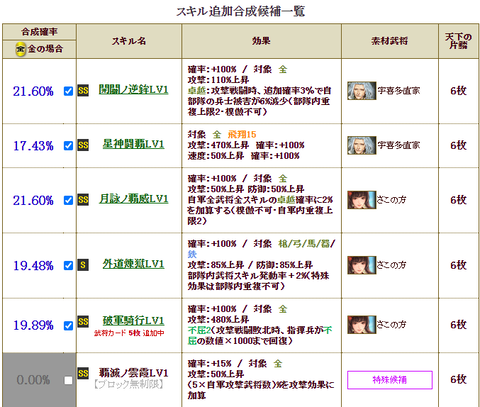Click the SS rank badge beside 闇闘ノ逆鉾LV1
The width and height of the screenshot is (480, 407).
83,91
